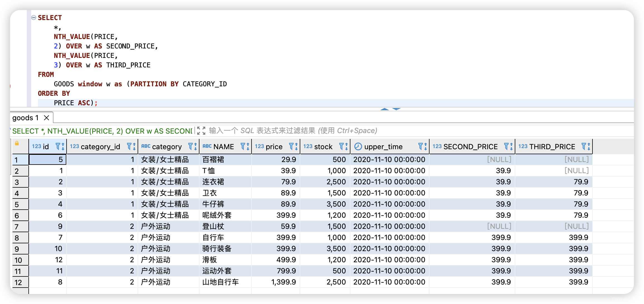The width and height of the screenshot is (644, 304).
Task: Click the cell with name 百褶裙
Action: [225, 160]
